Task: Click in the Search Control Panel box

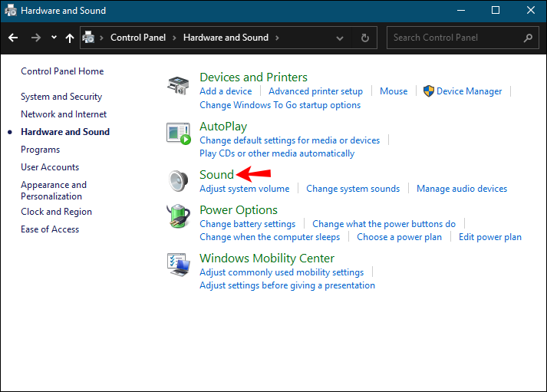Action: pyautogui.click(x=455, y=38)
